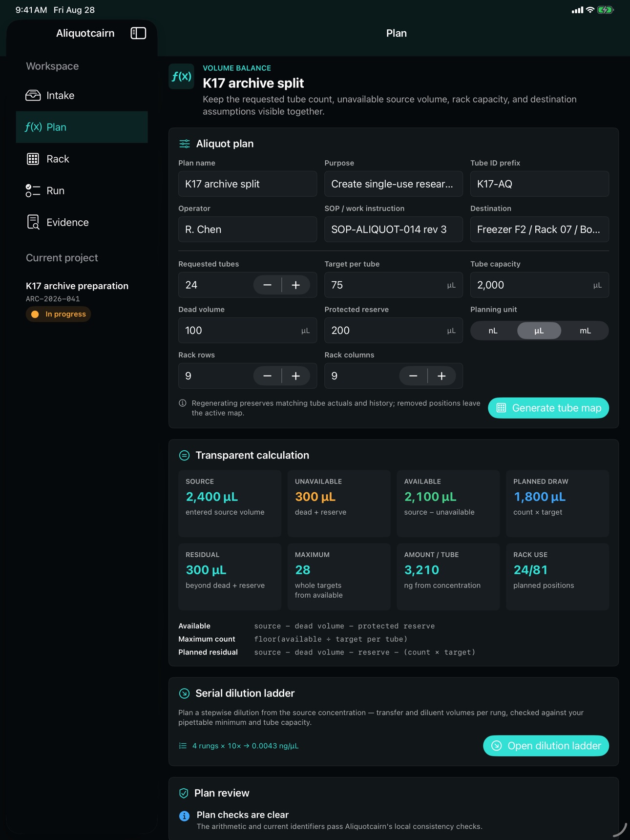Edit the Destination field
The image size is (630, 840).
point(540,229)
